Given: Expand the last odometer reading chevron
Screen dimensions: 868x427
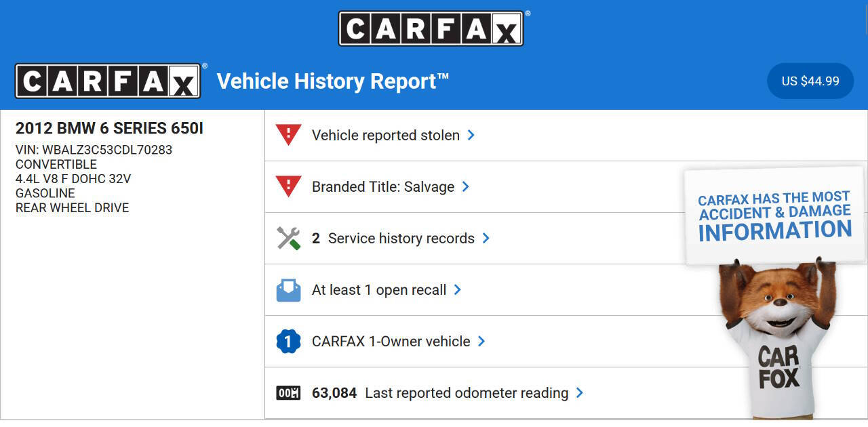Looking at the screenshot, I should pyautogui.click(x=580, y=392).
